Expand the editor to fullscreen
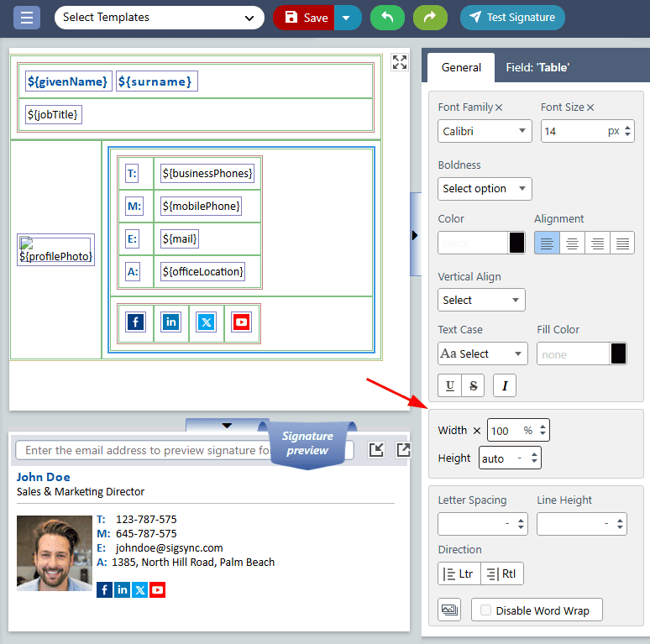 coord(400,62)
